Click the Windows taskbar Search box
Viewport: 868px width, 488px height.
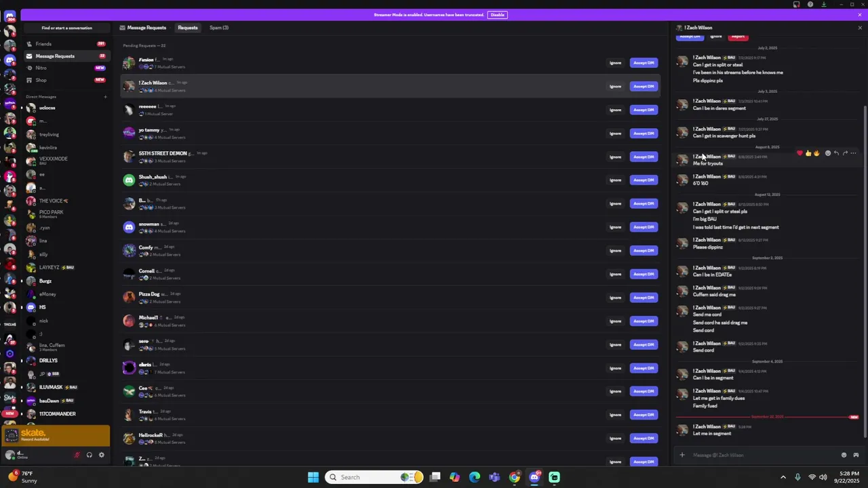(x=374, y=477)
